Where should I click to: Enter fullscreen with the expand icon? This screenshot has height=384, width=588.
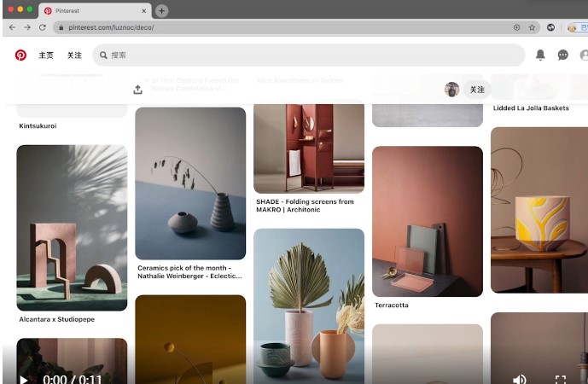pos(561,380)
